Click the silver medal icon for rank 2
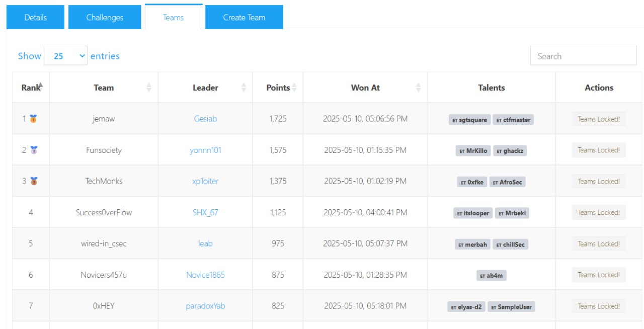 click(x=34, y=150)
